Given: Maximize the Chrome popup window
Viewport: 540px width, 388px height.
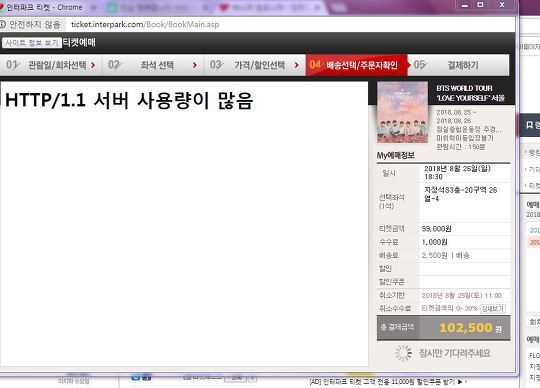Looking at the screenshot, I should [x=480, y=5].
